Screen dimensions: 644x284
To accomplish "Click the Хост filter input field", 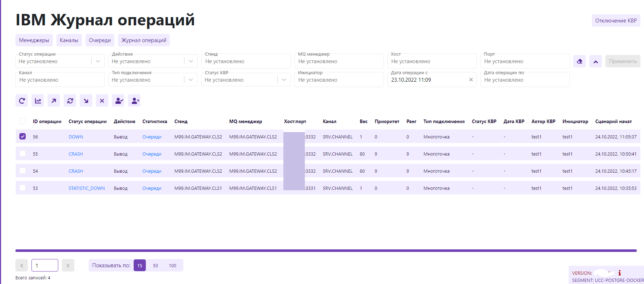I will click(x=432, y=61).
